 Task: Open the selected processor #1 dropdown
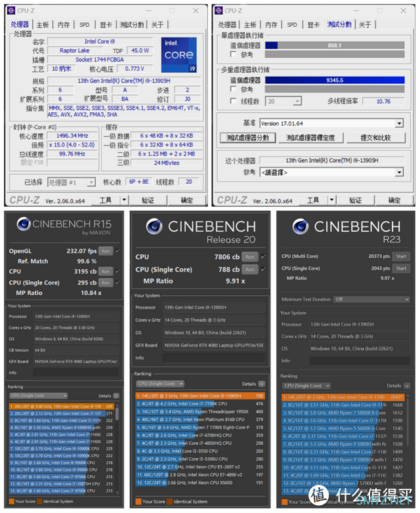91,182
